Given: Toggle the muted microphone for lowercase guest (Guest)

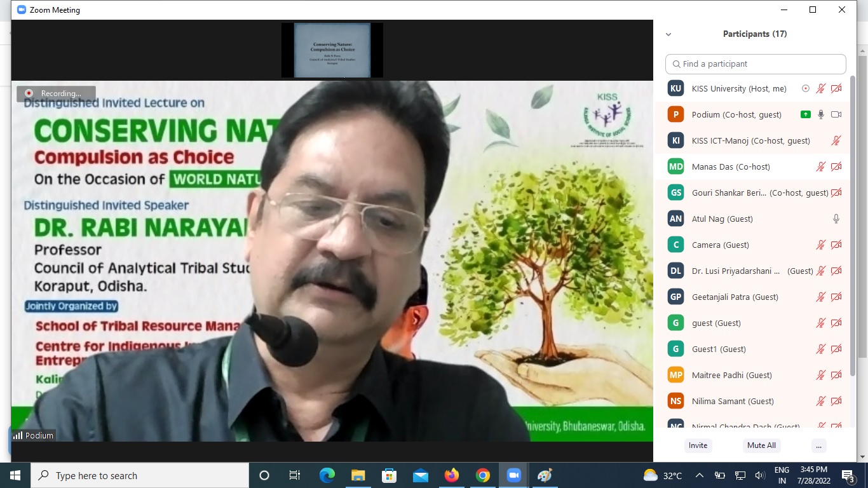Looking at the screenshot, I should tap(821, 323).
